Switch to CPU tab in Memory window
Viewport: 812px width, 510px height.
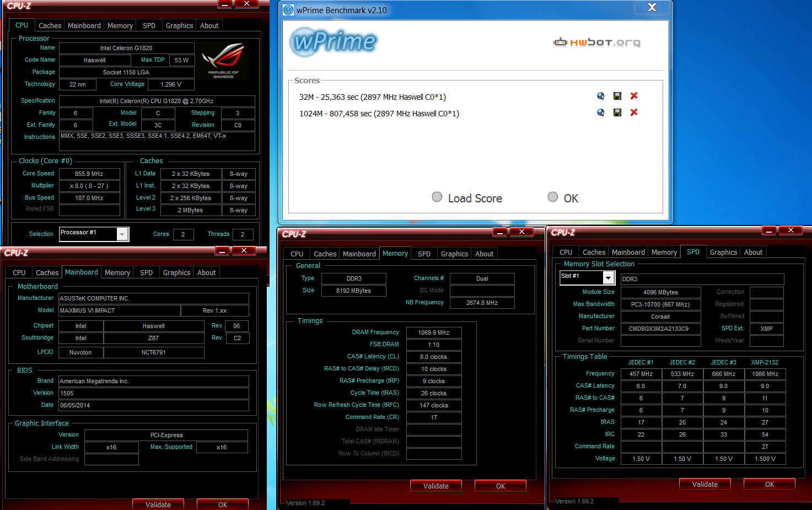(297, 254)
